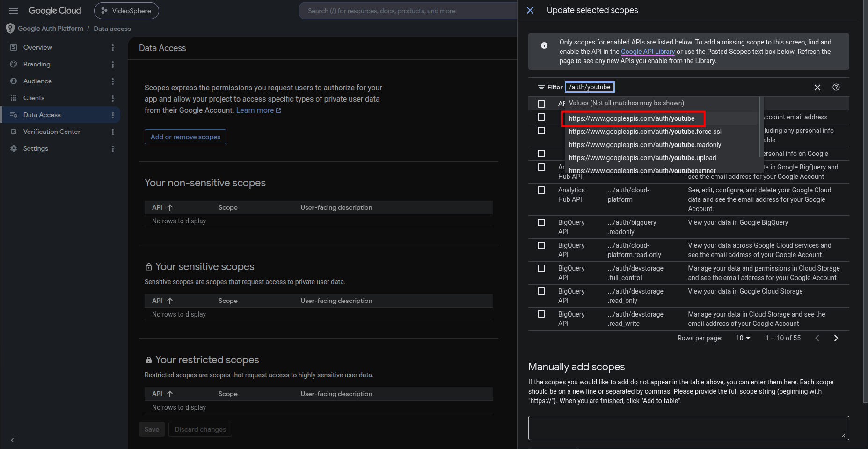Open the Rows per page dropdown
The height and width of the screenshot is (449, 868).
pyautogui.click(x=743, y=338)
